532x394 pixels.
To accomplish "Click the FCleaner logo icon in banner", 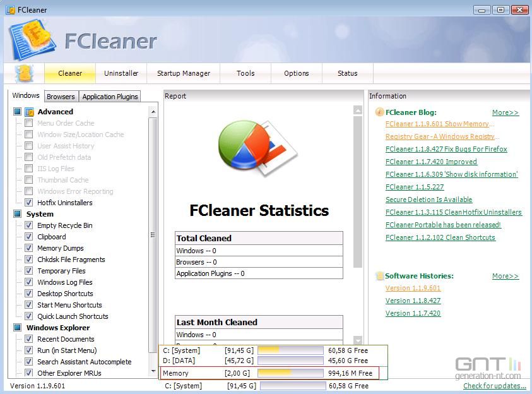I will [32, 40].
